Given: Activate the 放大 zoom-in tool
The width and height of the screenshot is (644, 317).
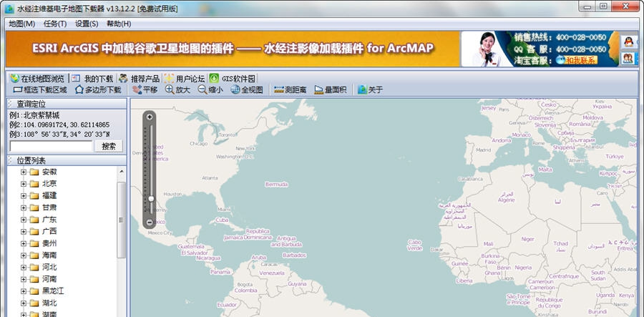Looking at the screenshot, I should pos(178,90).
